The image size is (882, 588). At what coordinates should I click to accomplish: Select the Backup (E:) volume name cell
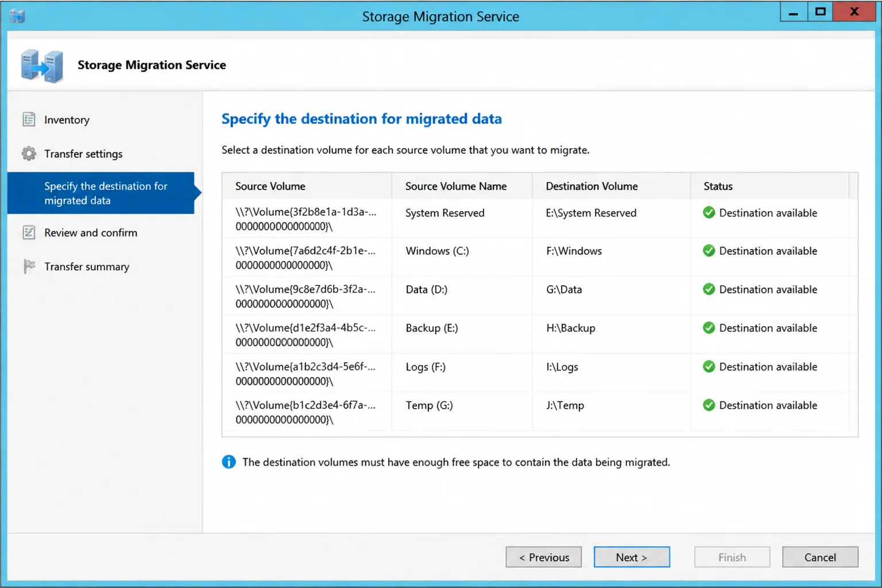click(462, 334)
